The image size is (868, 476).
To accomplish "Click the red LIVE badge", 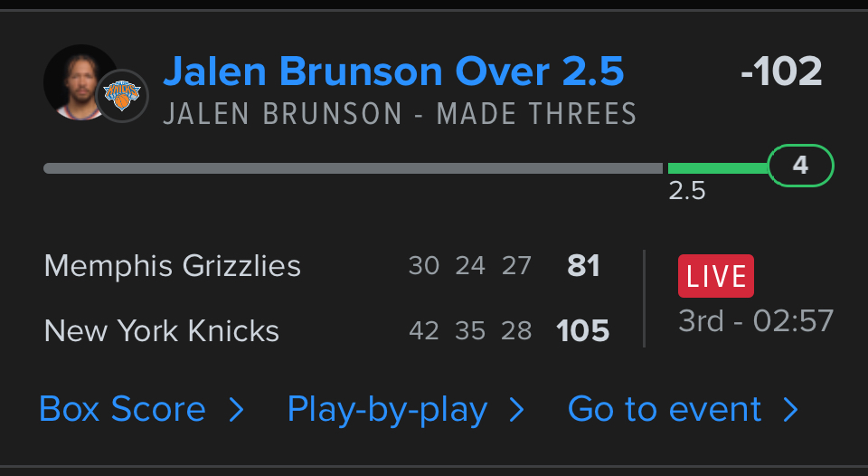I will click(x=716, y=277).
